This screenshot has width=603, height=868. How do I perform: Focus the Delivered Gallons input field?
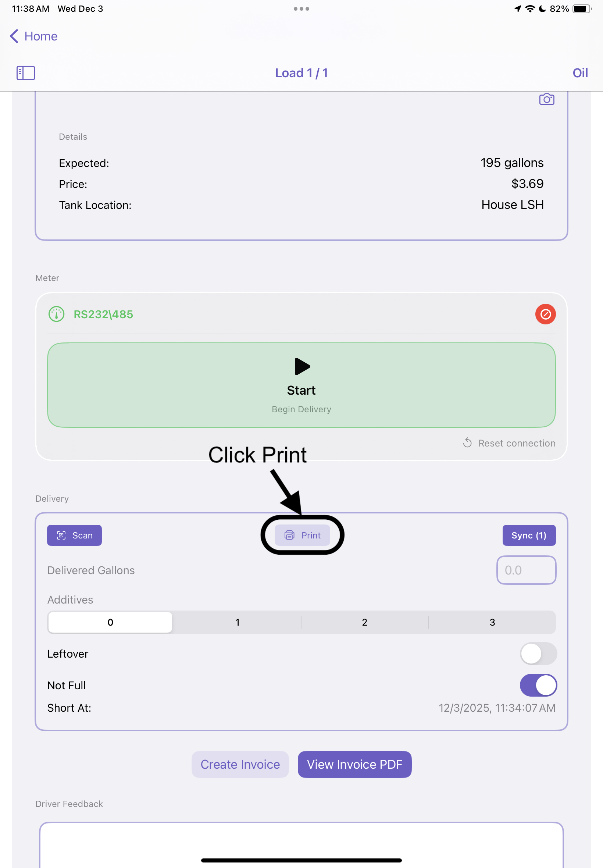[526, 570]
